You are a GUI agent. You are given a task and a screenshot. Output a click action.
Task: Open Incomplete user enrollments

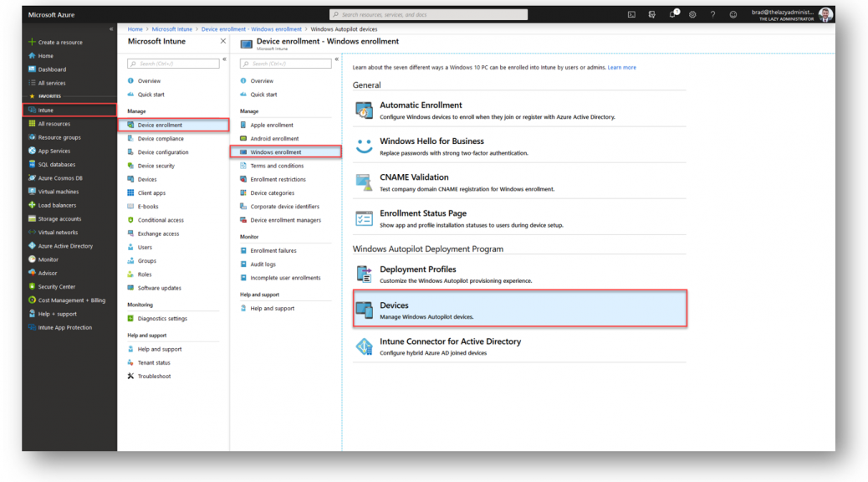click(285, 278)
